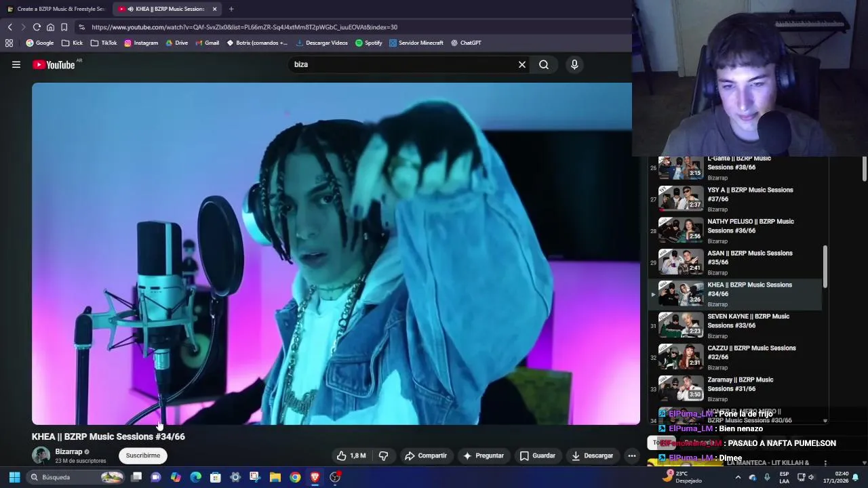Screen dimensions: 868x488
Task: Play YSY A BZRP Music Sessions #37/66
Action: pyautogui.click(x=736, y=199)
